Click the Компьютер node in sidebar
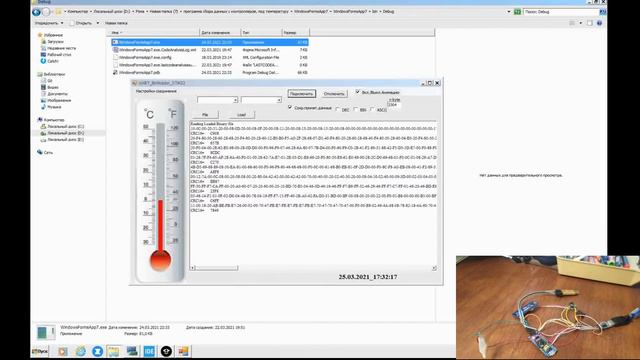Image resolution: width=640 pixels, height=360 pixels. pyautogui.click(x=51, y=120)
